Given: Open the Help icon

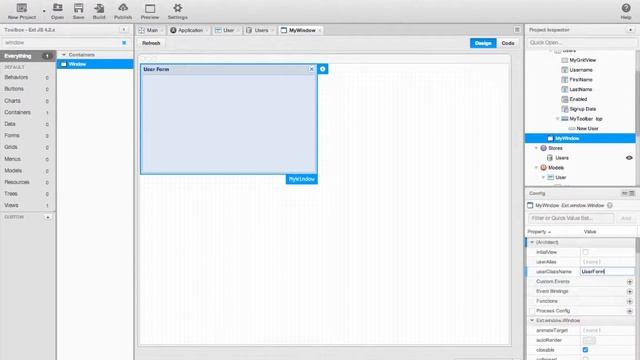Looking at the screenshot, I should (626, 8).
